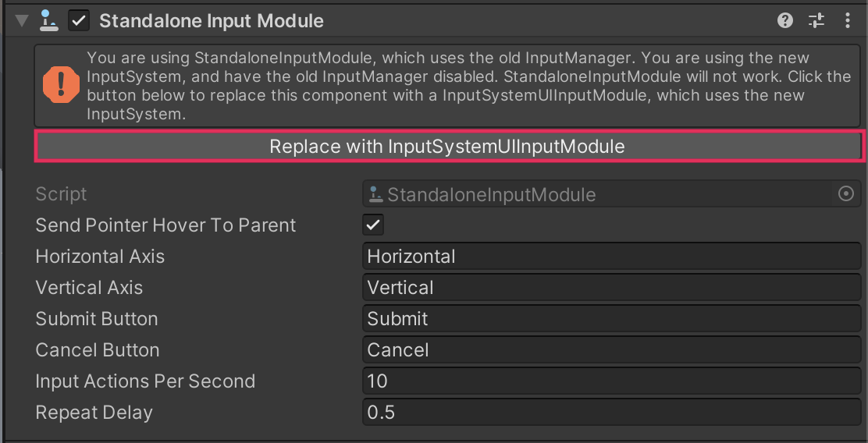Click the Input Actions Per Second field

pos(611,381)
